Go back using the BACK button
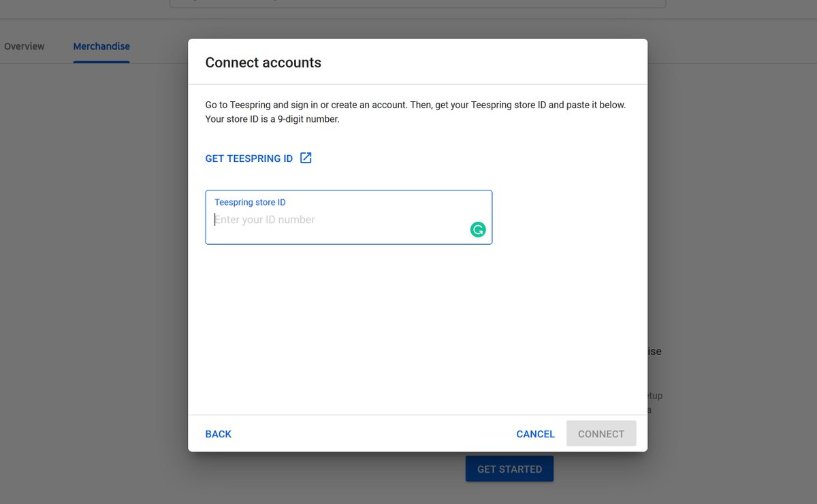This screenshot has width=817, height=504. [x=219, y=434]
